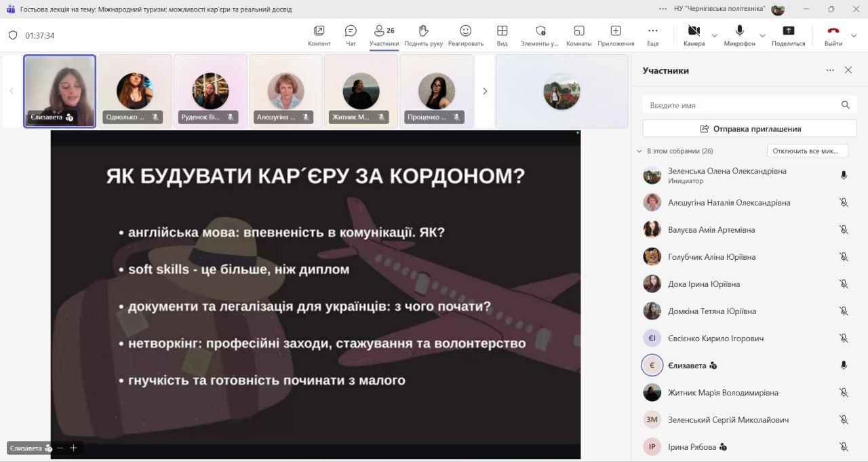Open the Chat panel icon
Screen dimensions: 868x462
[351, 31]
